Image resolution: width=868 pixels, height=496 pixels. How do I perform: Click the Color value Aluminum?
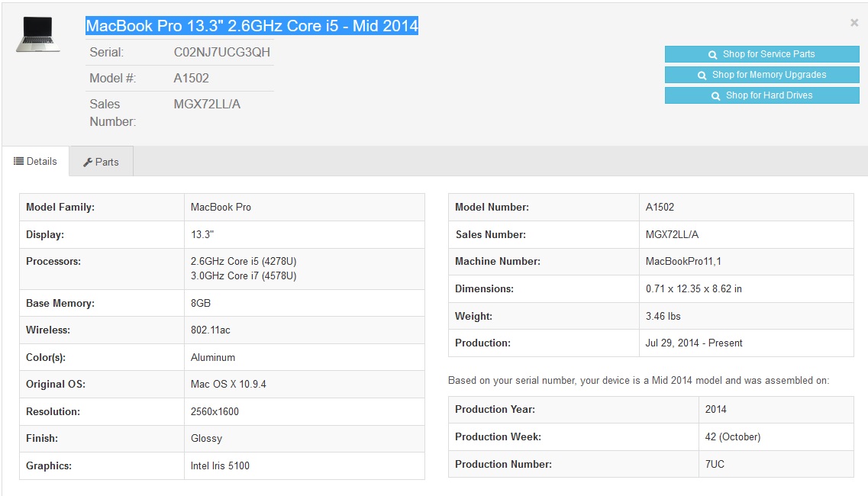pyautogui.click(x=213, y=358)
